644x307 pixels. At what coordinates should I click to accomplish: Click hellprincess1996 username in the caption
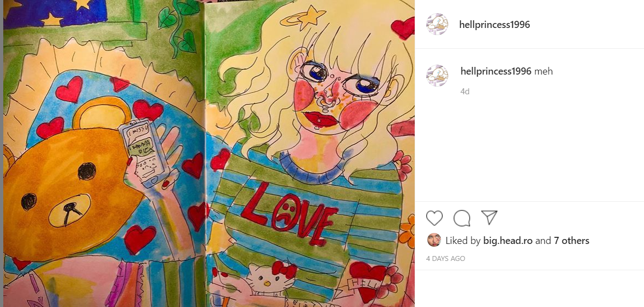coord(496,71)
